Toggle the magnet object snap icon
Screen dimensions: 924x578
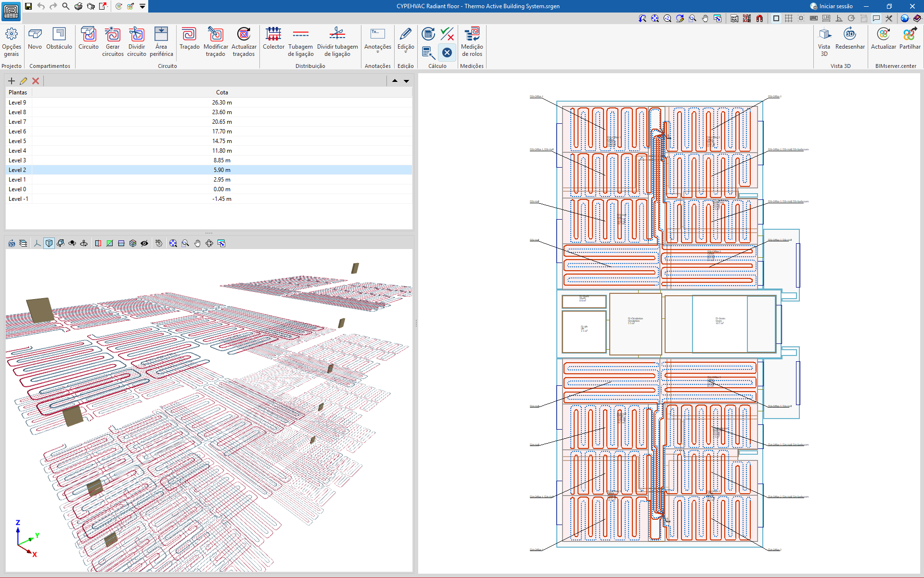point(759,18)
